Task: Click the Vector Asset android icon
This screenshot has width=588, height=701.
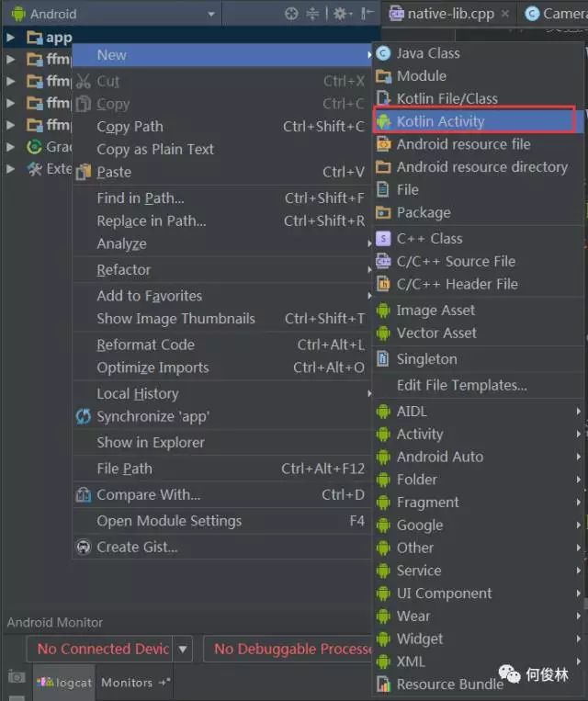Action: (383, 334)
